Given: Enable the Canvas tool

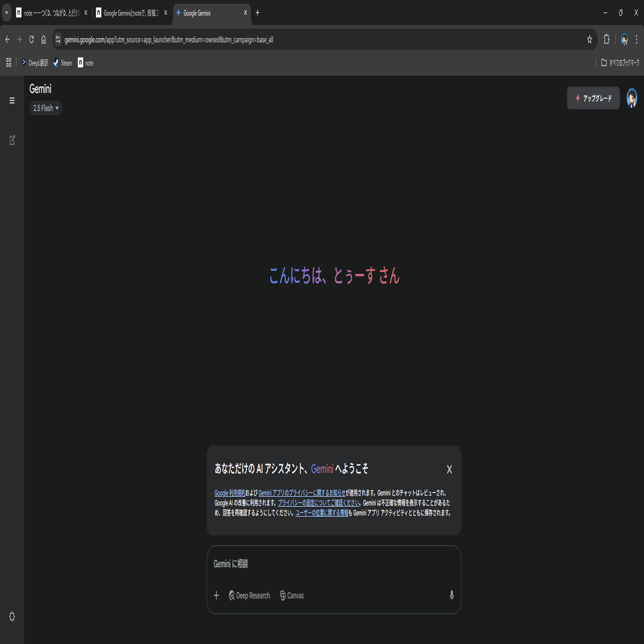Looking at the screenshot, I should tap(291, 595).
